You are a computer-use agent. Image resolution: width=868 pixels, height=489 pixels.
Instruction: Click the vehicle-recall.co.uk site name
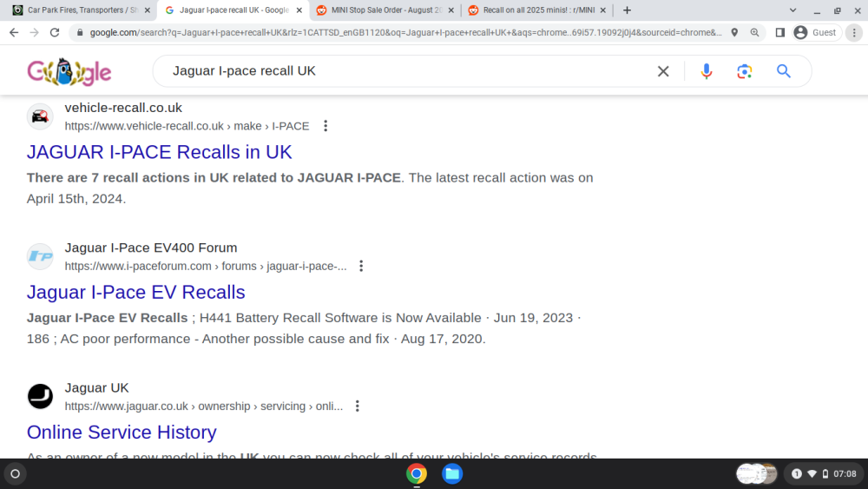pos(123,108)
